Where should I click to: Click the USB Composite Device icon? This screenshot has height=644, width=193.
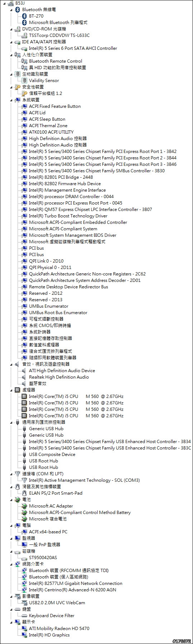24,455
